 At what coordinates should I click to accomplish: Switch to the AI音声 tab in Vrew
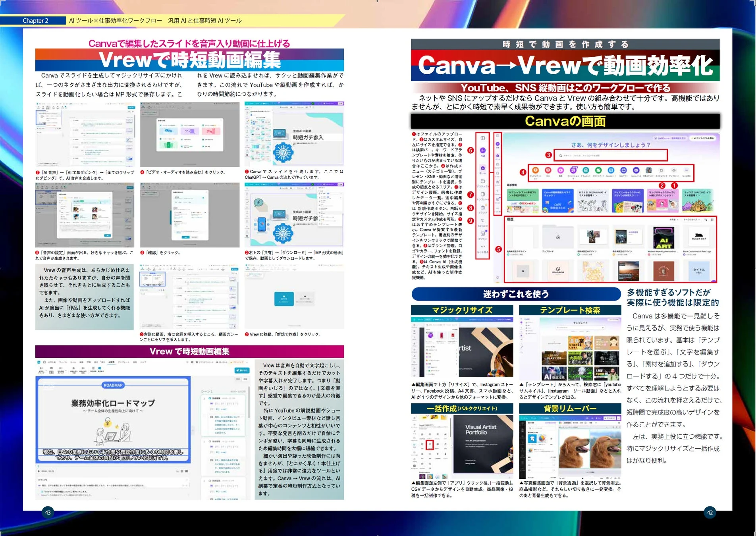(112, 362)
